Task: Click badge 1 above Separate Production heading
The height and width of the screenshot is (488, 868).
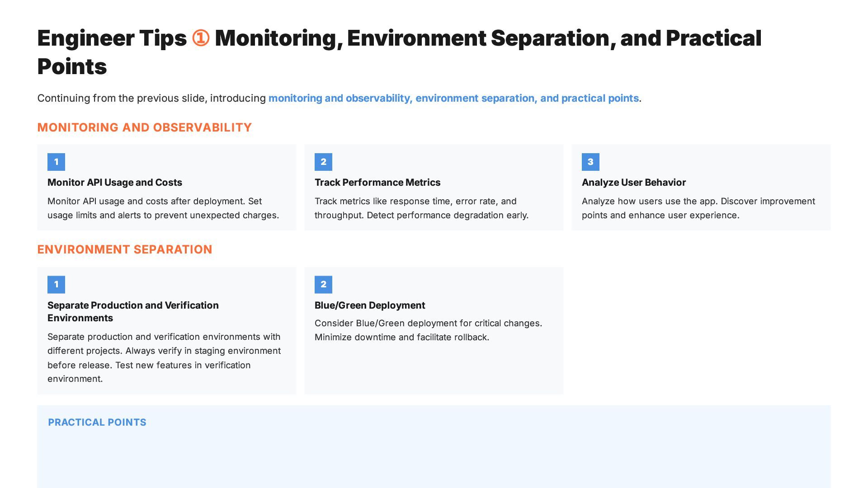Action: [56, 285]
